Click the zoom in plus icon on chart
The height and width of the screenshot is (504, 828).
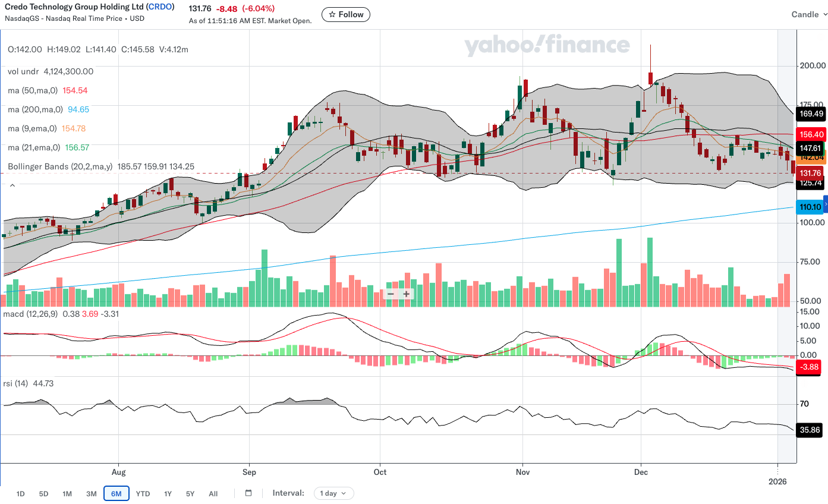[x=406, y=294]
